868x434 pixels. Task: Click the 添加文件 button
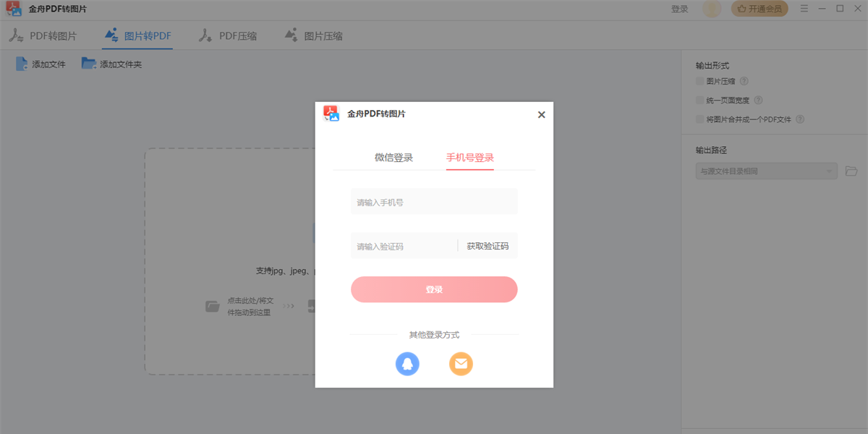tap(41, 64)
